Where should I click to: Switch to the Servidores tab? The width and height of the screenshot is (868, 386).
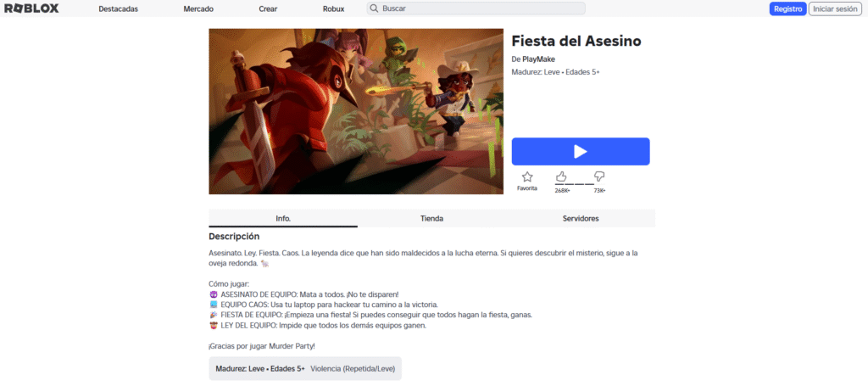point(581,218)
